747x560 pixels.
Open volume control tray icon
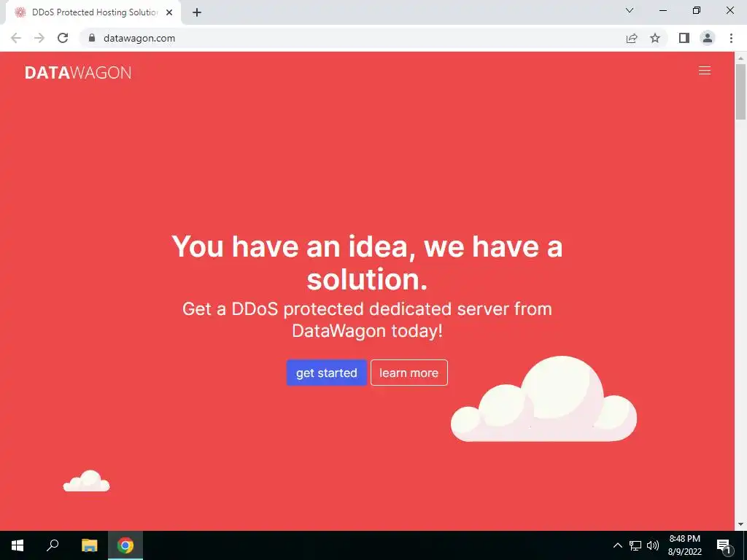(653, 545)
